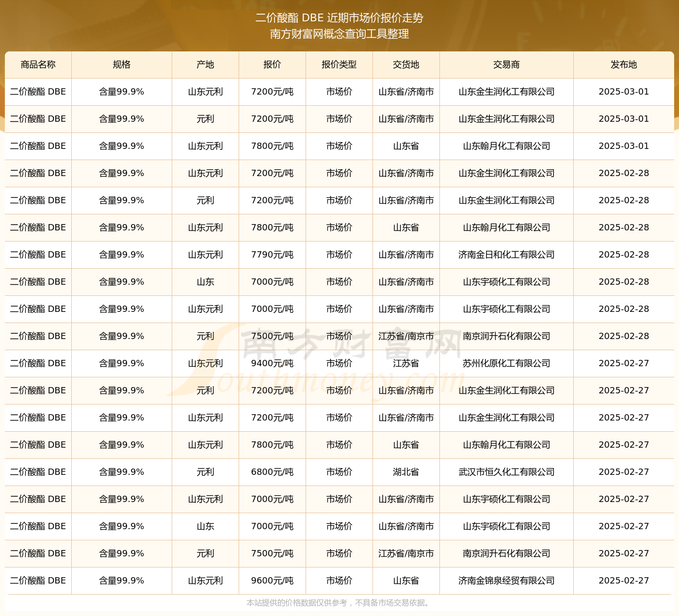Click the 6800元/吨 price cell
This screenshot has width=679, height=616.
point(272,472)
